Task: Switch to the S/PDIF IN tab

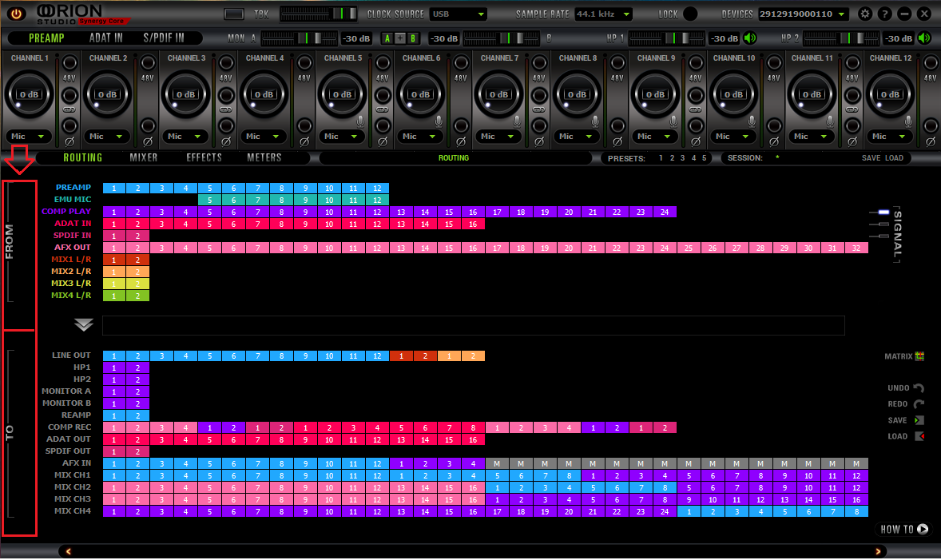Action: pos(164,38)
